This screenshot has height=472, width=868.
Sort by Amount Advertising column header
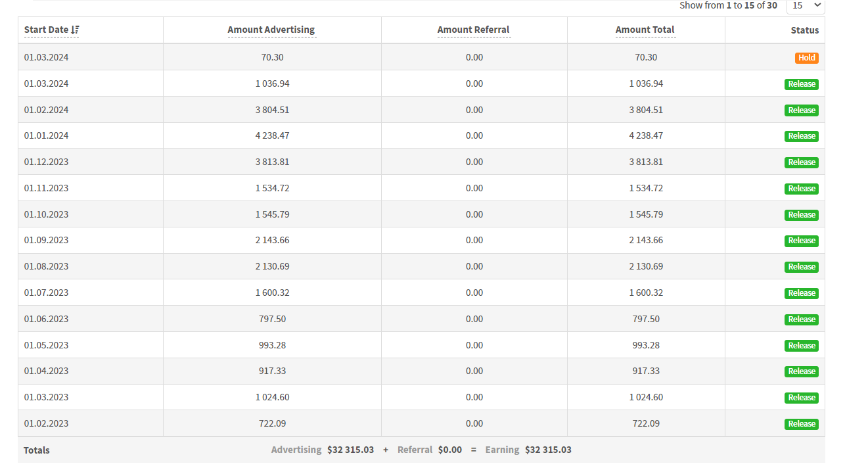click(271, 30)
